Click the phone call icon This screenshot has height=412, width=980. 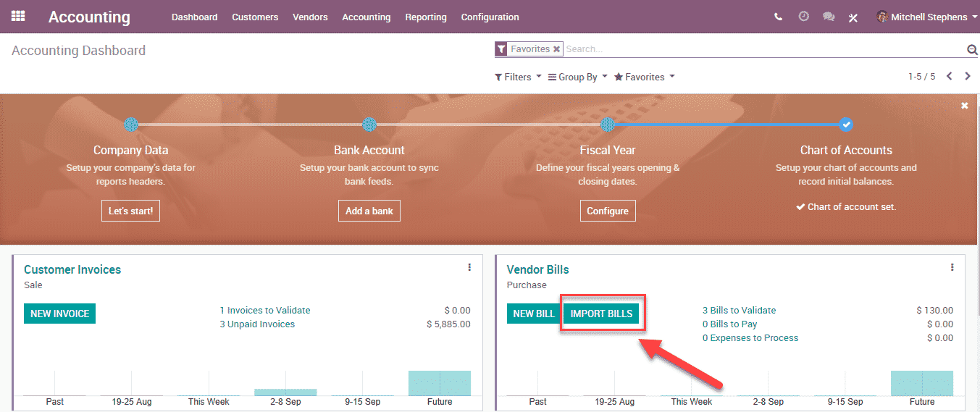click(778, 17)
